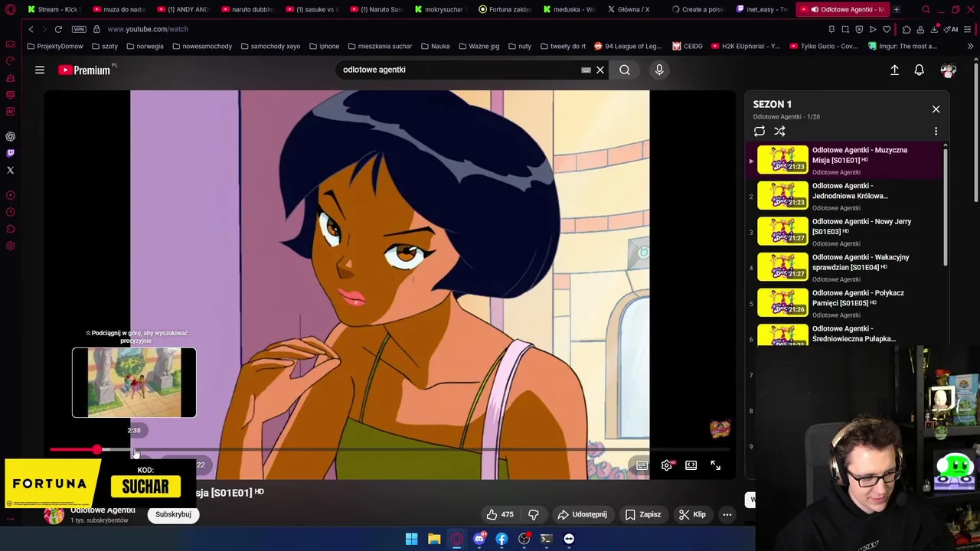Toggle playlist shuffle
This screenshot has width=980, height=551.
pos(779,132)
